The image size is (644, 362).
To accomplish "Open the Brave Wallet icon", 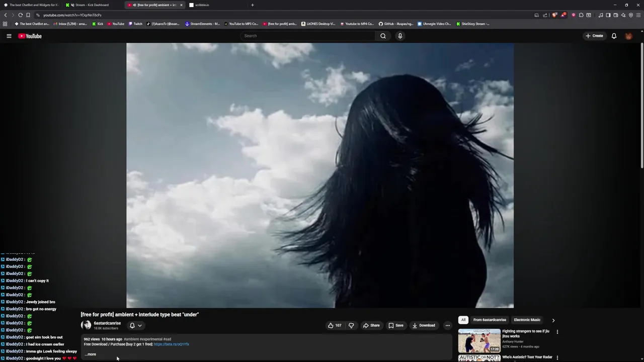I will [616, 15].
